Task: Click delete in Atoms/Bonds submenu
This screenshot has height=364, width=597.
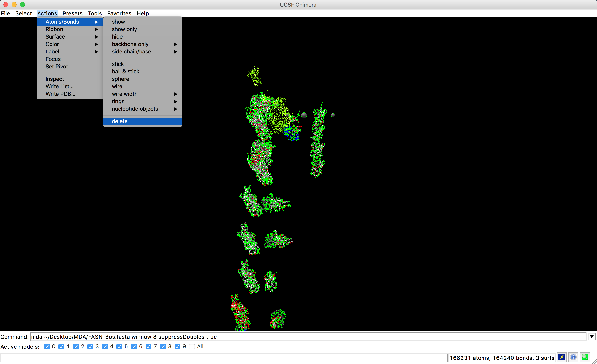Action: 143,121
